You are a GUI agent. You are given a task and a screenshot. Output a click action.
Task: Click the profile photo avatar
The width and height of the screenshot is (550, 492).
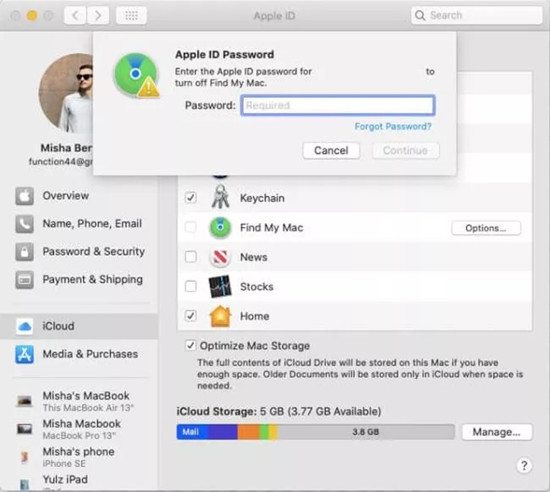click(66, 93)
